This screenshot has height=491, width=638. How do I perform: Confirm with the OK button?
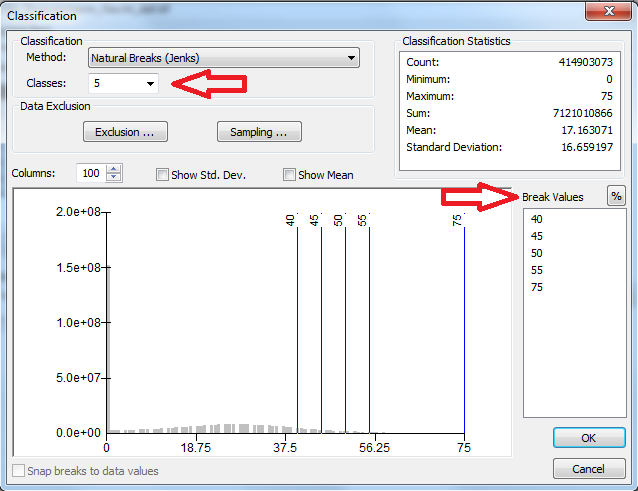[589, 439]
